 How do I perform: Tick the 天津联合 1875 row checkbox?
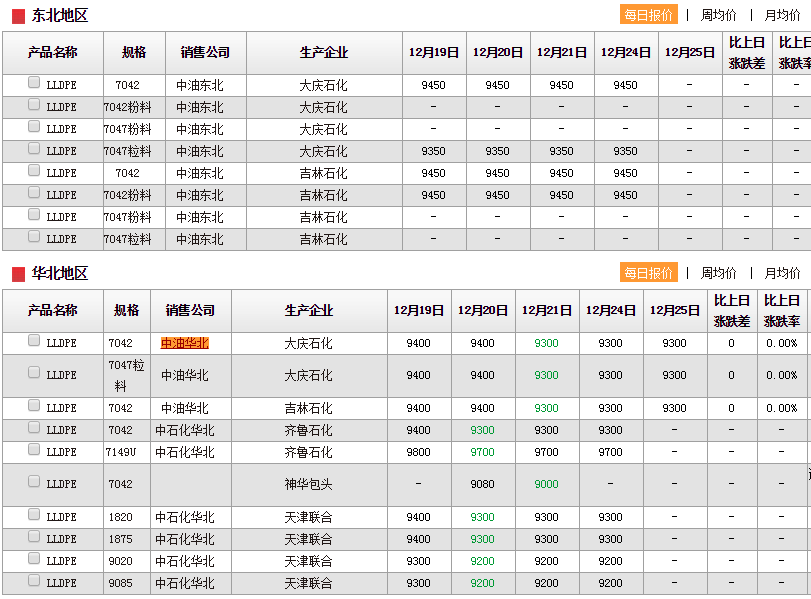34,536
